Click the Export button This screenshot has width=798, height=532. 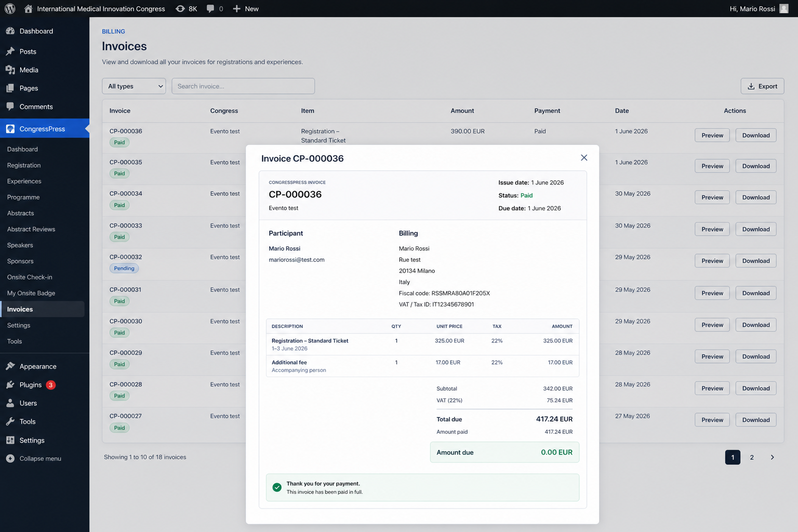coord(762,86)
